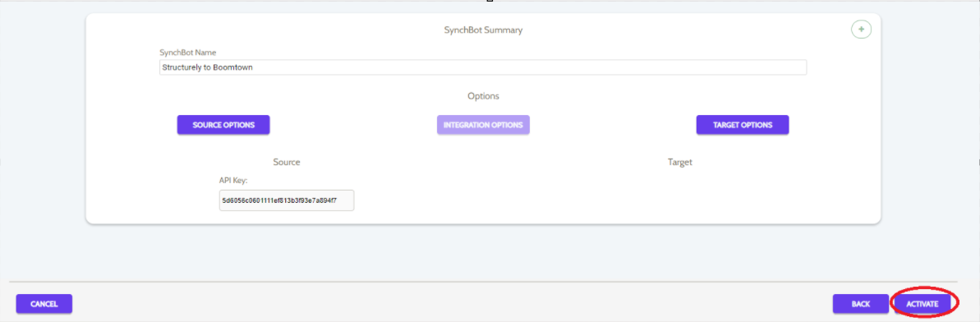Click the API Key field
Viewport: 980px width, 322px height.
(286, 200)
